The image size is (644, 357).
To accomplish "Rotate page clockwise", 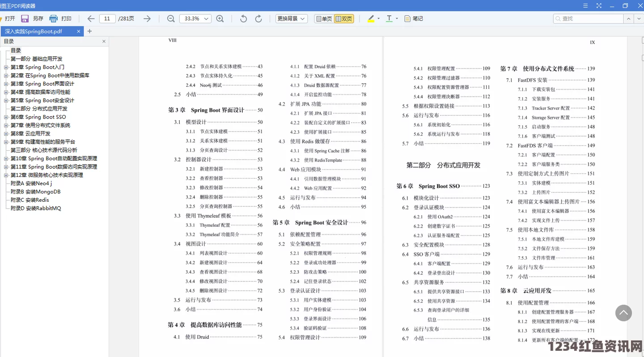I will pos(258,18).
